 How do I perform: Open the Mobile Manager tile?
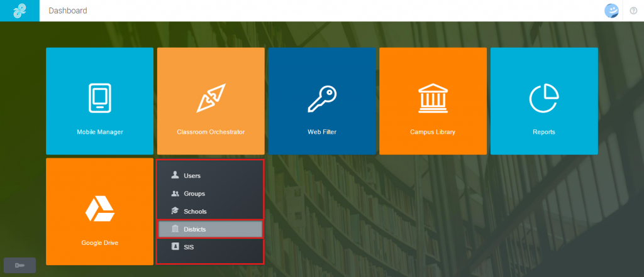point(100,101)
